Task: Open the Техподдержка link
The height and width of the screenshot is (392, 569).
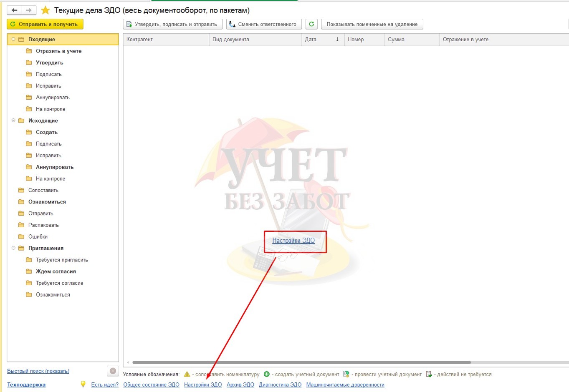Action: click(x=26, y=384)
